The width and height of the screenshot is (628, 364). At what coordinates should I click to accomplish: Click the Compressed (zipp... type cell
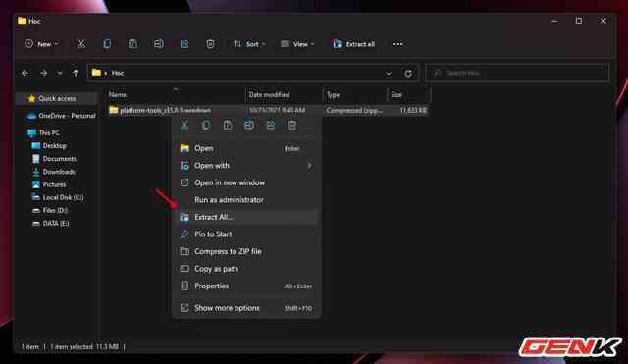(x=354, y=110)
